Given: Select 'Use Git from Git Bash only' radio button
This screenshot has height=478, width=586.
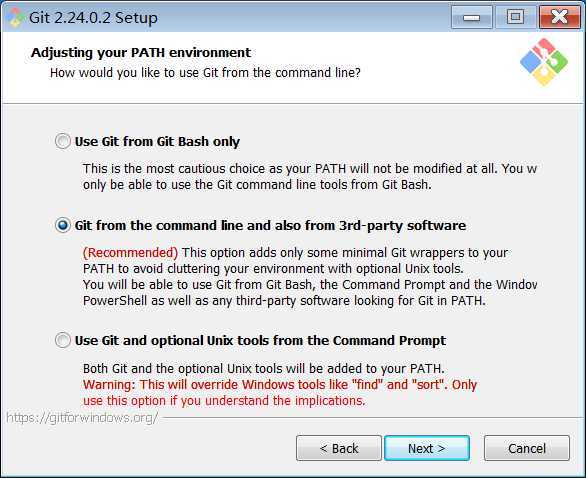Looking at the screenshot, I should (x=62, y=141).
